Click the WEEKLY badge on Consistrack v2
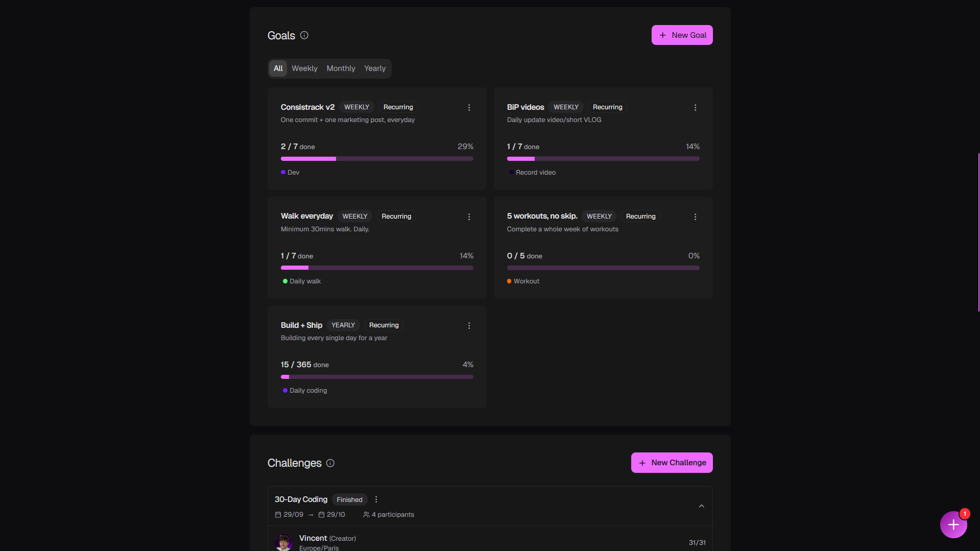Viewport: 980px width, 551px height. coord(356,107)
